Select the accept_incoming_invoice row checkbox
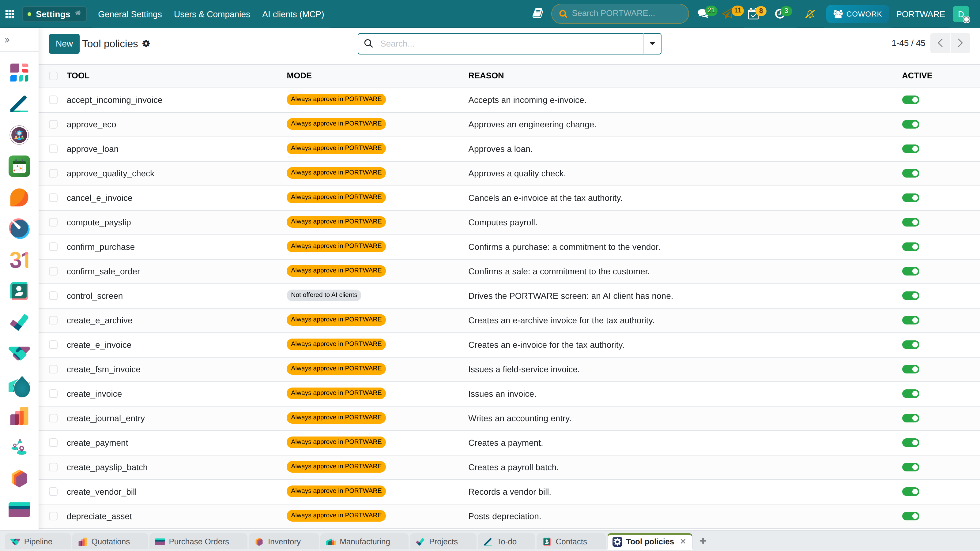980x551 pixels. (53, 100)
